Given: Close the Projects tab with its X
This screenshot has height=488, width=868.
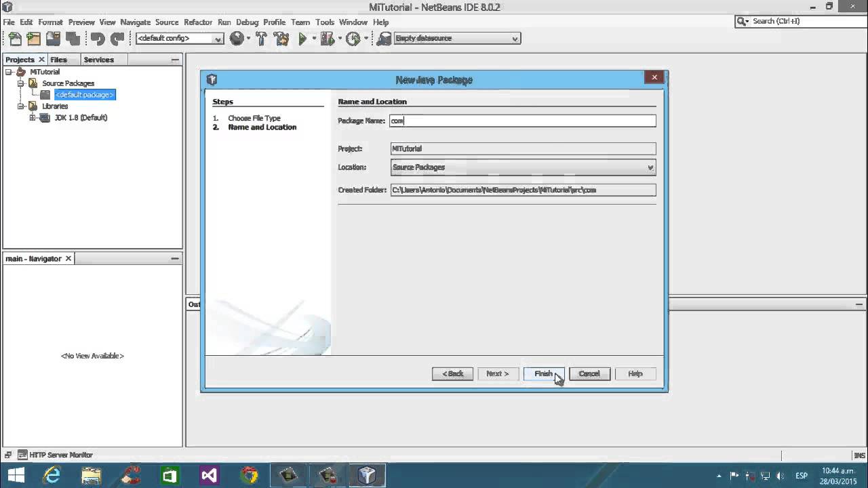Looking at the screenshot, I should coord(41,60).
